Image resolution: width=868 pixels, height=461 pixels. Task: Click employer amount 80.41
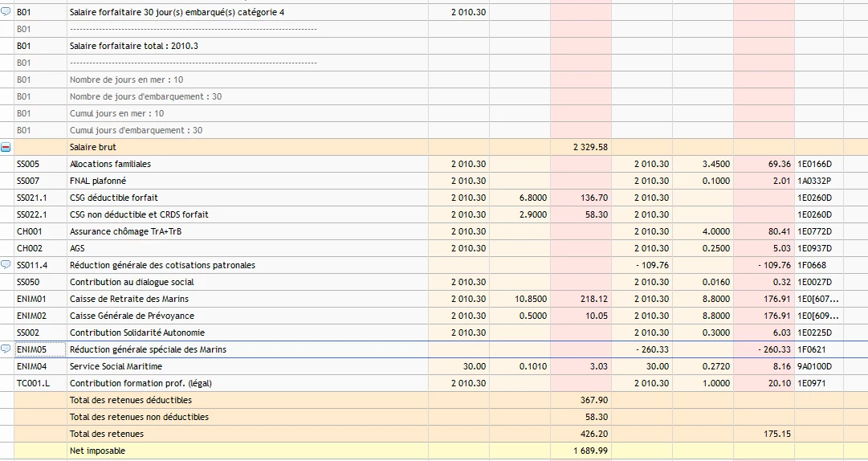(x=780, y=231)
